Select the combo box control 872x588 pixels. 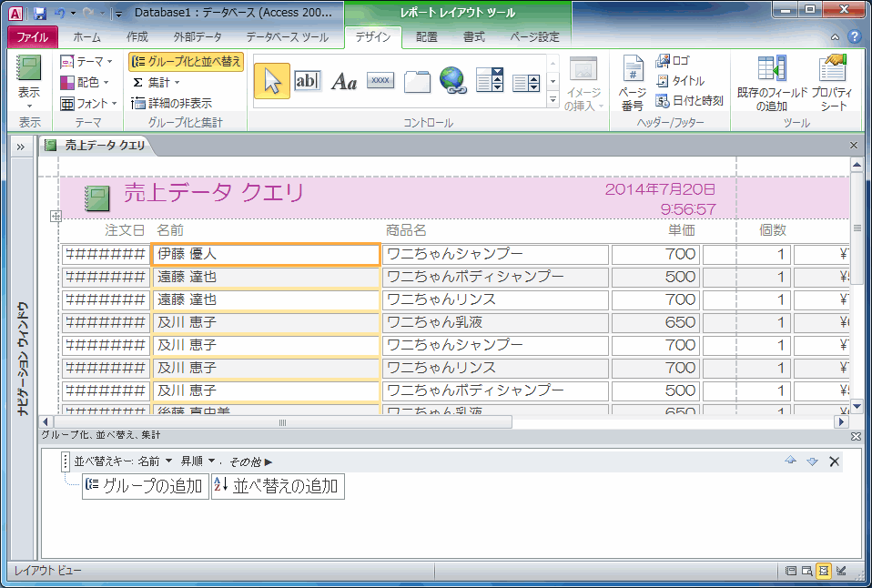click(x=490, y=81)
